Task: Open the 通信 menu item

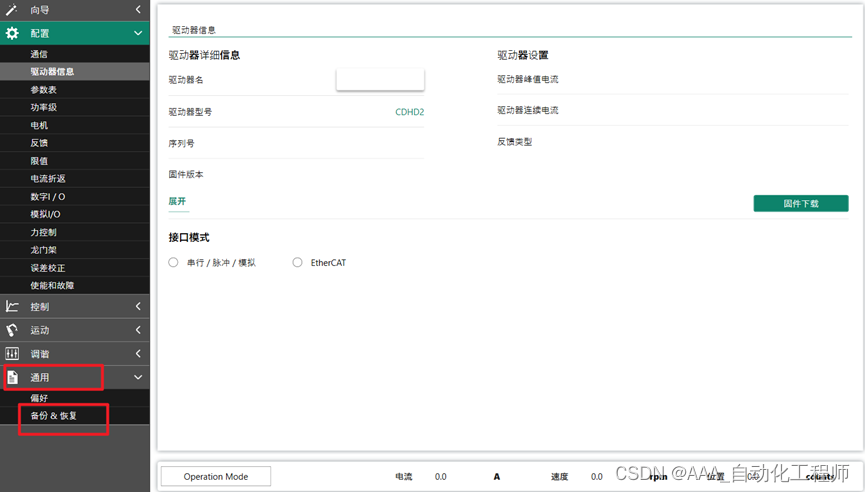Action: (x=74, y=54)
